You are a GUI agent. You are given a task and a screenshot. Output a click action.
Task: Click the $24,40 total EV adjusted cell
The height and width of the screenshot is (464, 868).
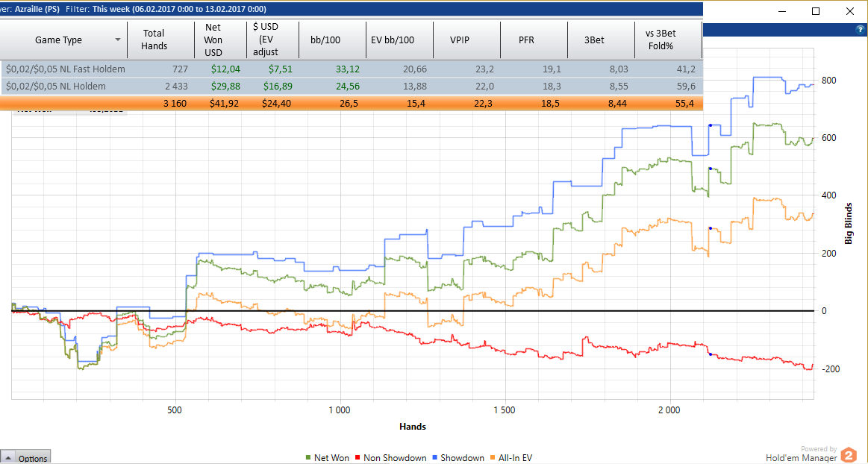(x=278, y=104)
